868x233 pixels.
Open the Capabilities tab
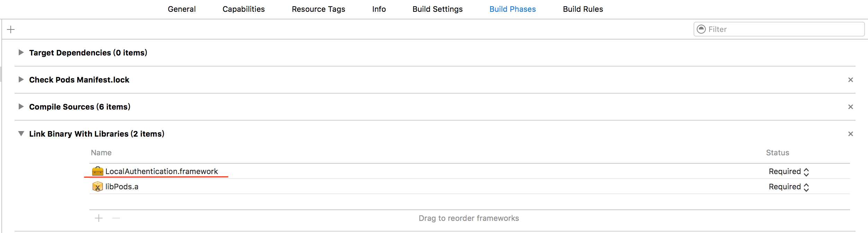click(x=244, y=9)
